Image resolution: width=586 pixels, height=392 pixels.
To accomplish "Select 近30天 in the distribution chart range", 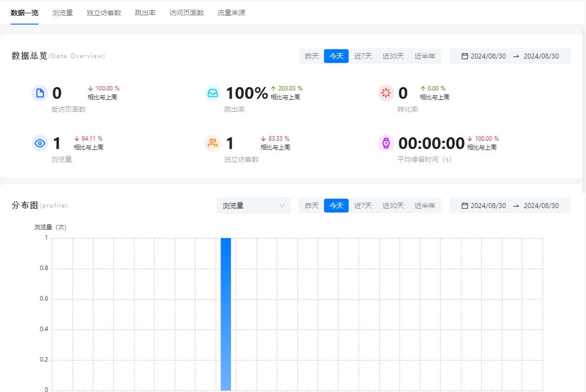I will [x=393, y=206].
